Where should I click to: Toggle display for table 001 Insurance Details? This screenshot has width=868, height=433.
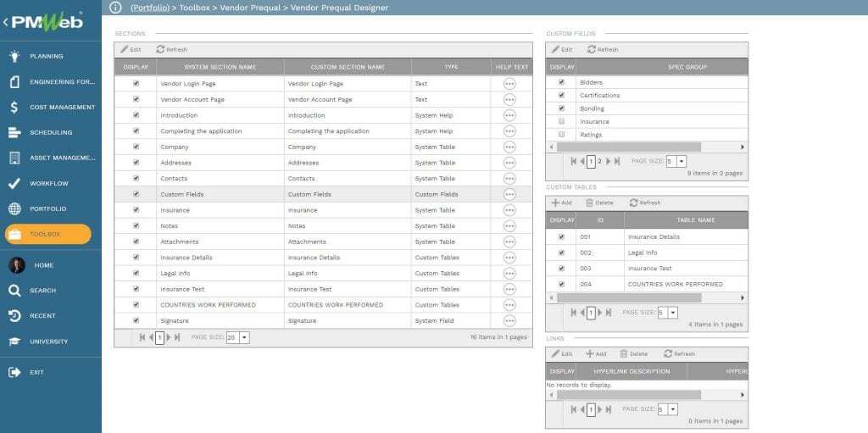[561, 236]
